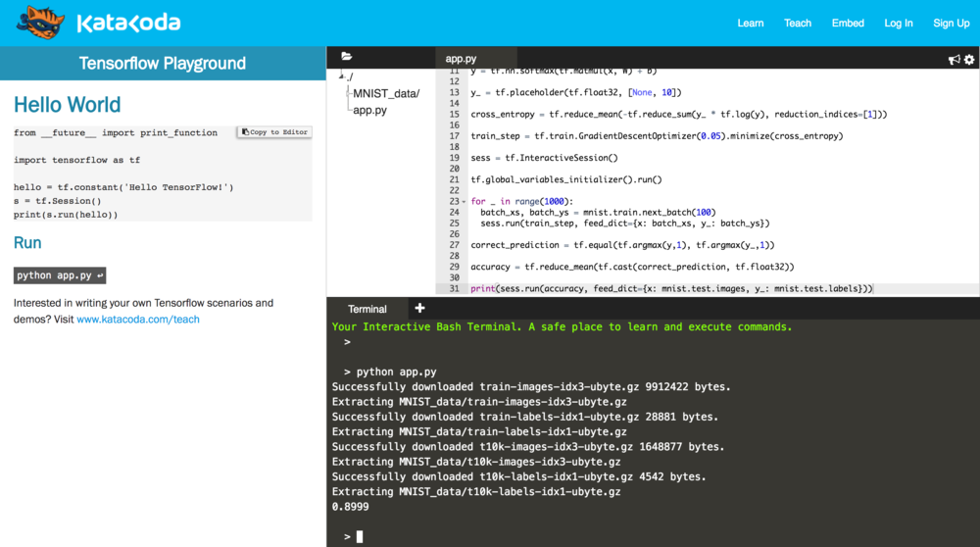Click the 0.8999 output in terminal
980x547 pixels.
(x=351, y=507)
